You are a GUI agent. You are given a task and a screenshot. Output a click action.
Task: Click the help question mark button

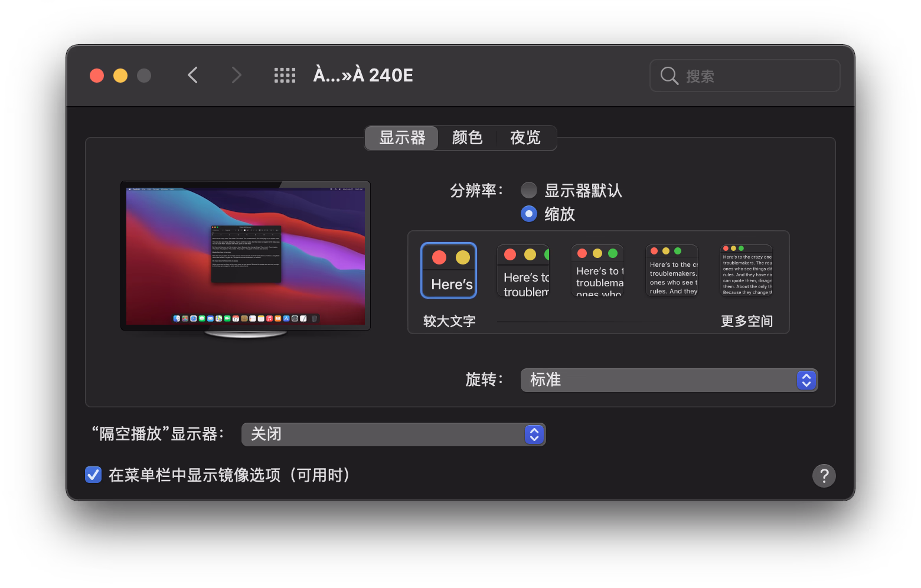(x=824, y=476)
